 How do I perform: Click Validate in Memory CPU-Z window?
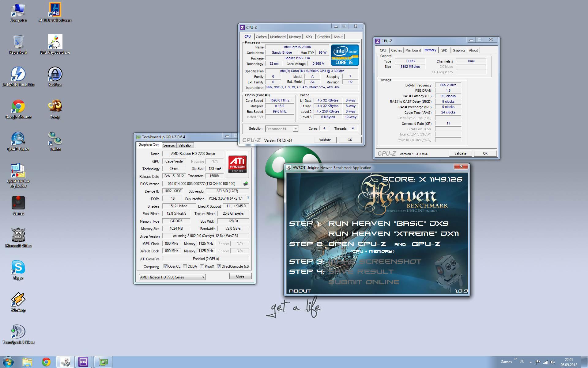click(460, 153)
